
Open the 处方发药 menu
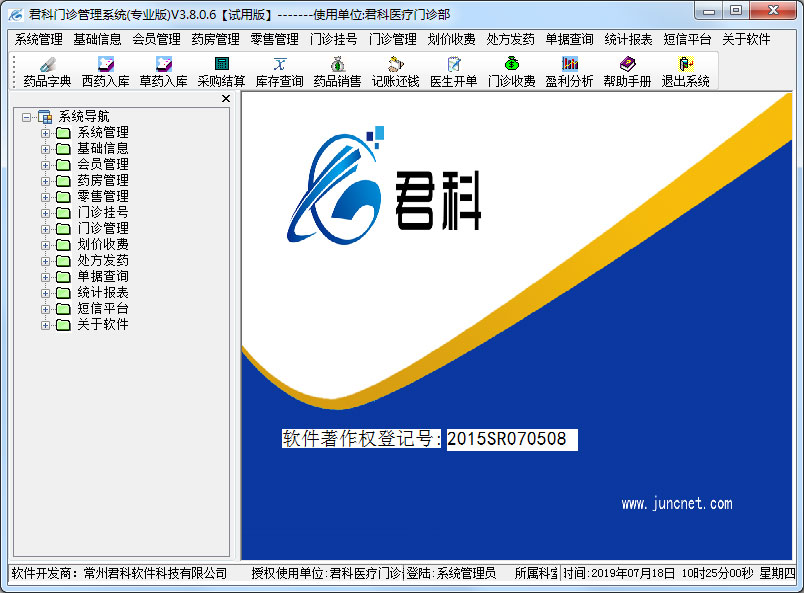coord(510,39)
